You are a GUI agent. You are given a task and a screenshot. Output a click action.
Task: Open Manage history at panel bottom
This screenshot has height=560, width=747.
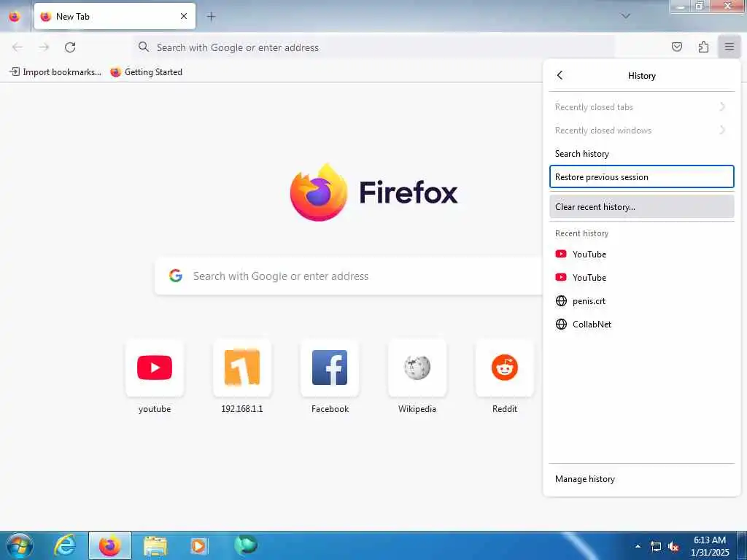click(642, 479)
